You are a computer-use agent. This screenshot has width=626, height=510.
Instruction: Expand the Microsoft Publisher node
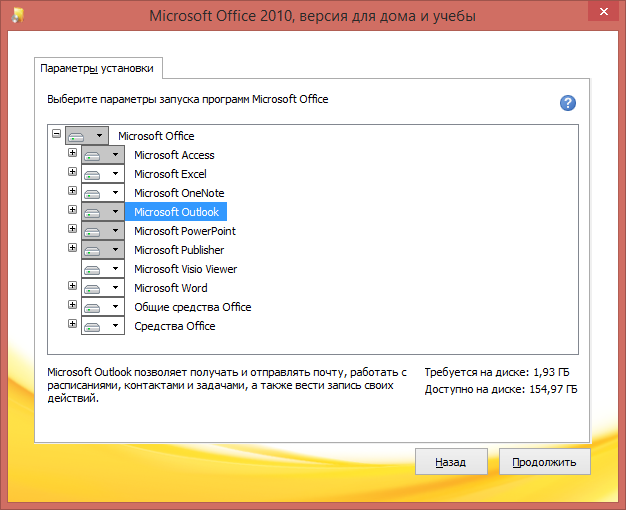tap(72, 248)
